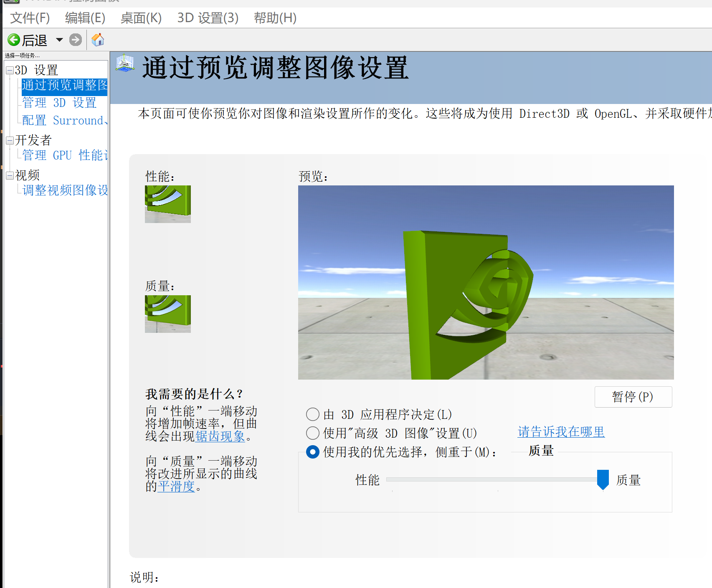Select 使用我的优先选择 radio option
The width and height of the screenshot is (712, 588).
313,452
